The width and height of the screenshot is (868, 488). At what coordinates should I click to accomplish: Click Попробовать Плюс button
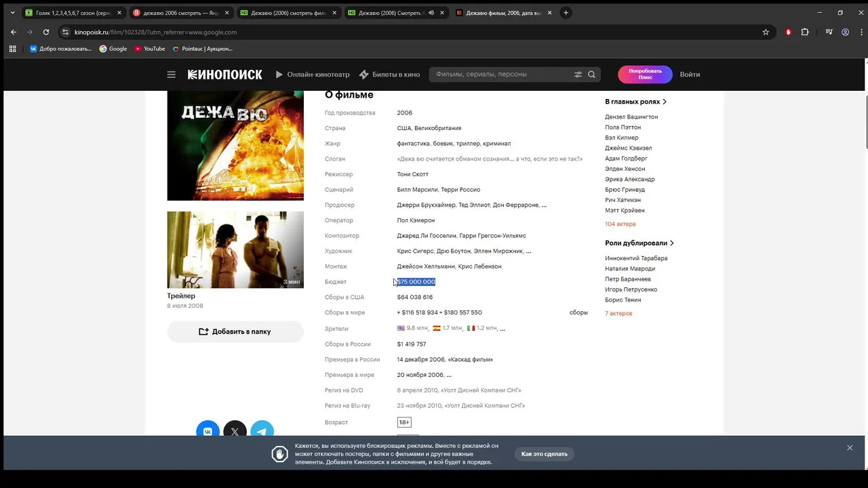point(645,75)
